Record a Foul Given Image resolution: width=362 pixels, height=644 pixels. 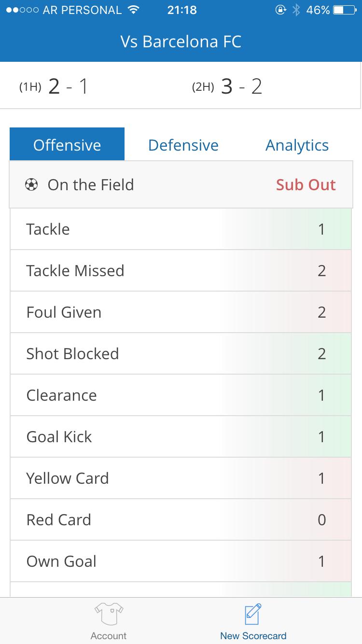181,312
